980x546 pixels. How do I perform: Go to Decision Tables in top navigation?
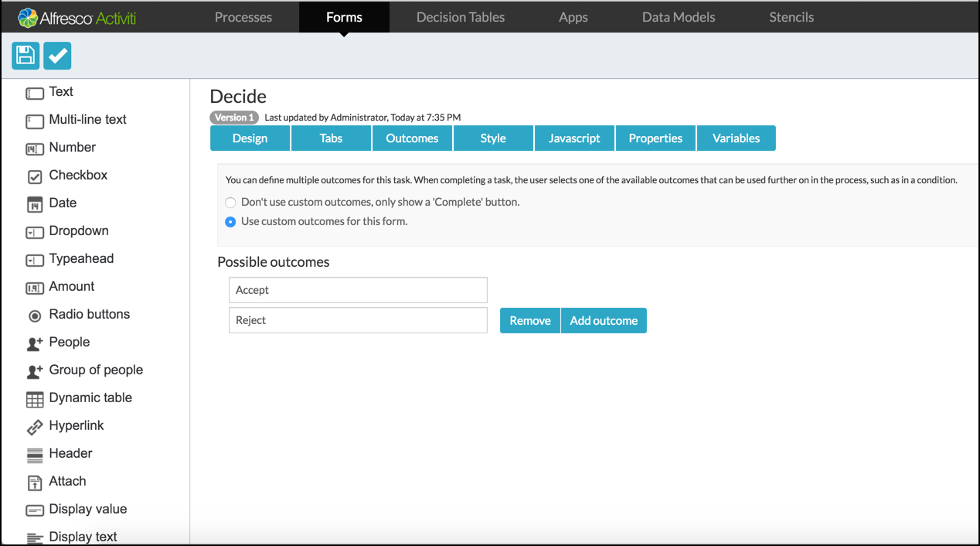click(x=461, y=17)
